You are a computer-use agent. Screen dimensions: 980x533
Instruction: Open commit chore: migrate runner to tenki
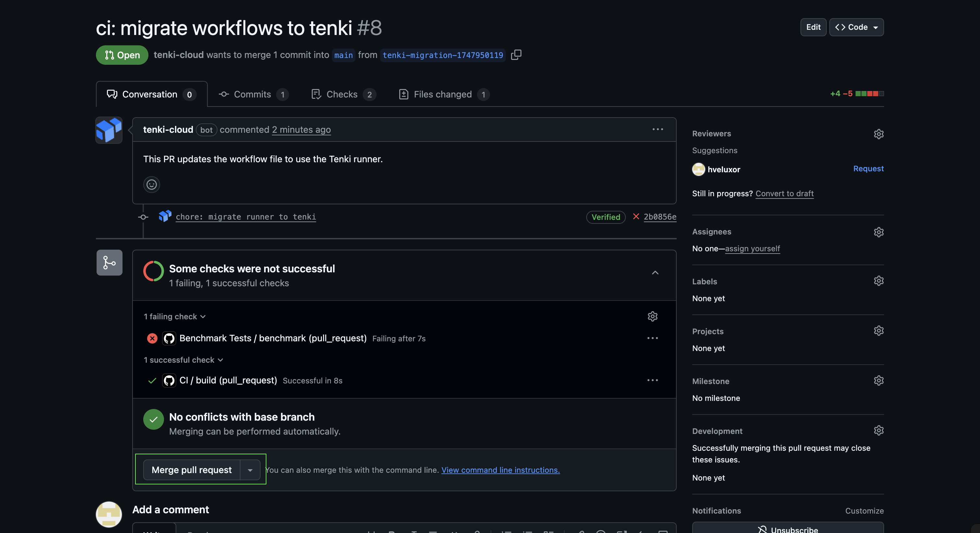(245, 217)
